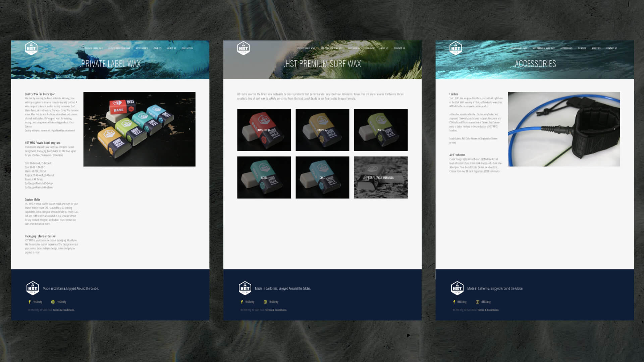The image size is (644, 362).
Task: Click the 'HST MFG Private Label program.' heading
Action: point(43,143)
